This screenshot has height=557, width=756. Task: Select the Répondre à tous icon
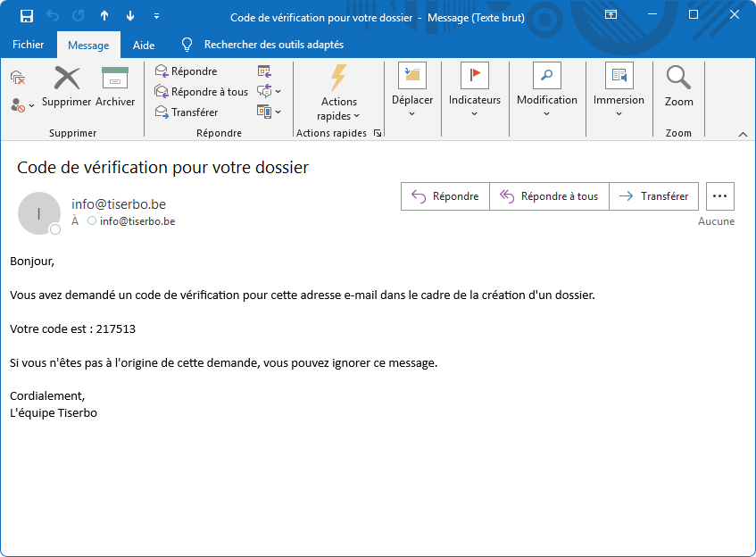163,90
